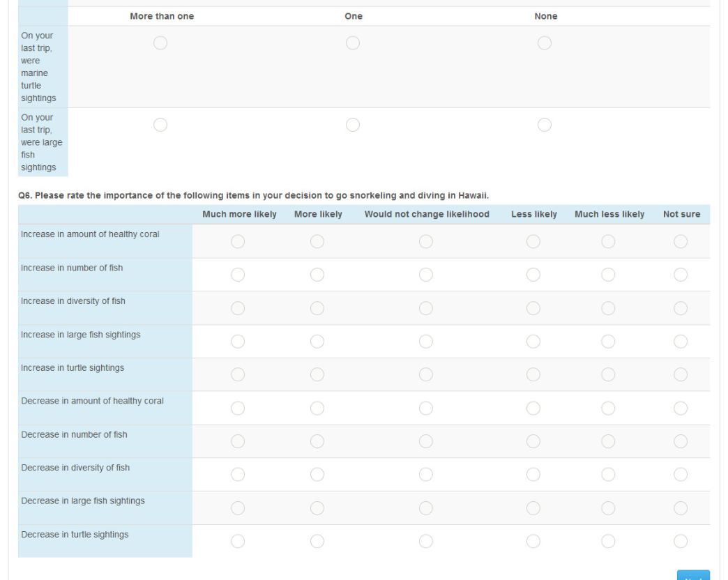The image size is (728, 580).
Task: Pick 'None' for large fish sightings
Action: [x=545, y=125]
